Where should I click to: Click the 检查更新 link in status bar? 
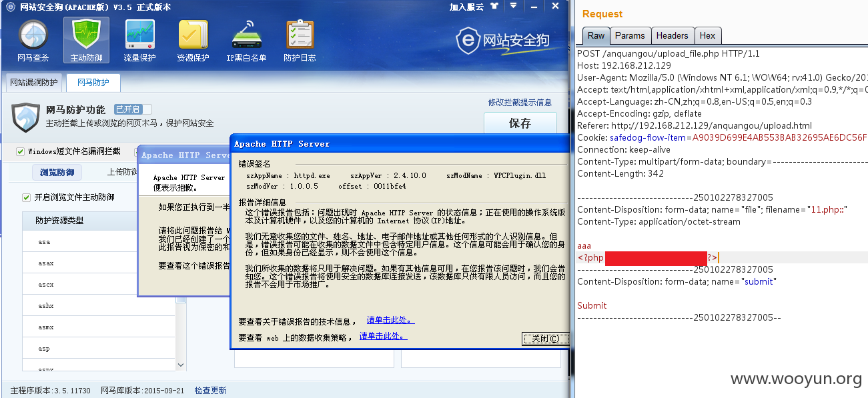[x=210, y=390]
